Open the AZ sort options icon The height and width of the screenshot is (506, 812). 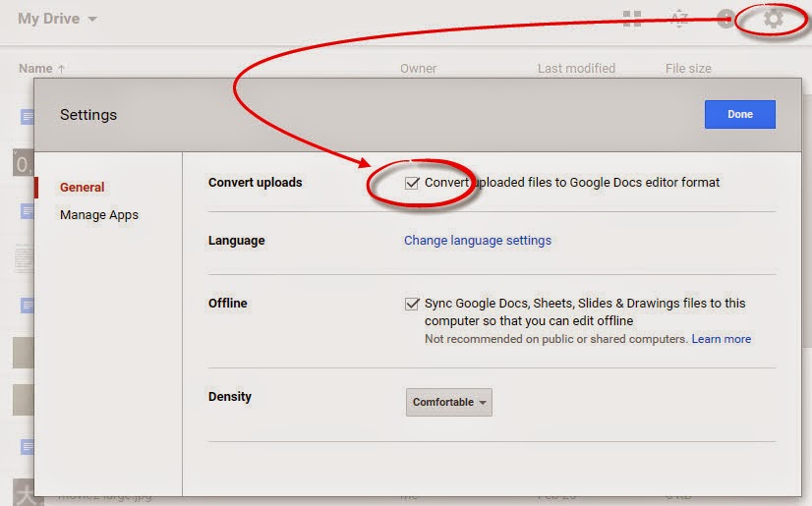[679, 19]
